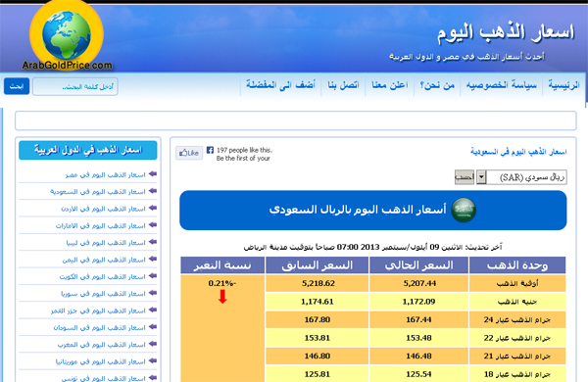The image size is (588, 382).
Task: Click arrow icon beside السعودية gold prices
Action: pyautogui.click(x=153, y=191)
